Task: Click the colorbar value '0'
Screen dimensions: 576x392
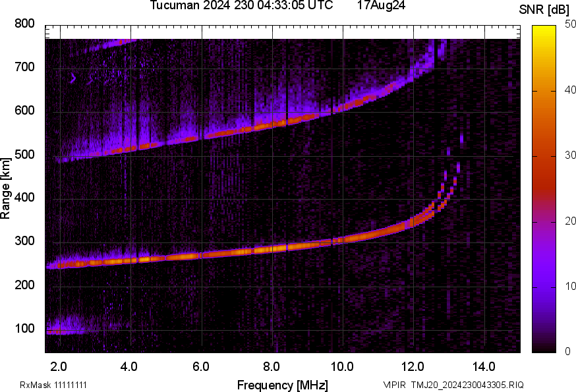Action: click(567, 352)
